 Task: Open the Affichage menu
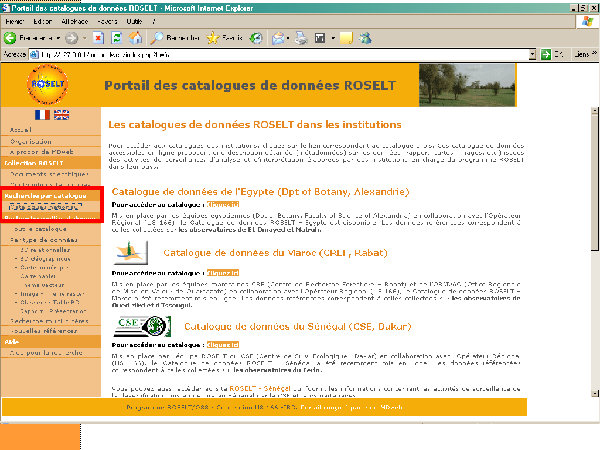tap(75, 21)
